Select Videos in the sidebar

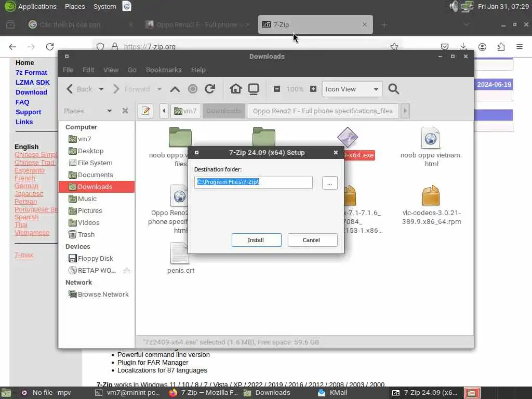[x=97, y=222]
